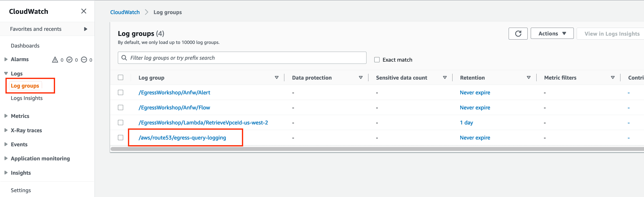Click the refresh log groups icon button
The width and height of the screenshot is (644, 197).
coord(518,34)
